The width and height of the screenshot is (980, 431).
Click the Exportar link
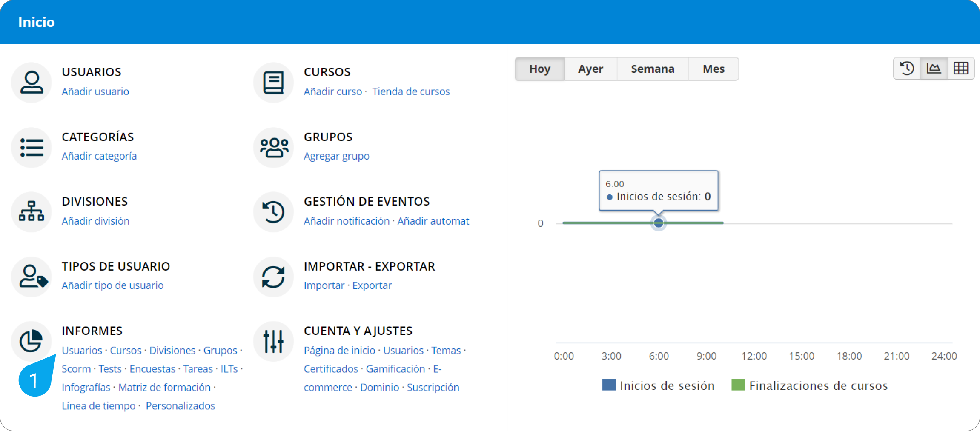[x=372, y=285]
